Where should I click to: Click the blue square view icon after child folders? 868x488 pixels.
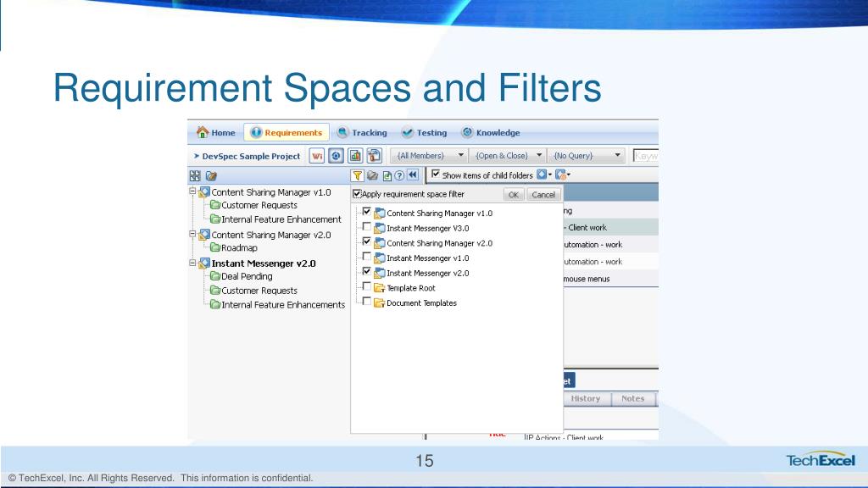pos(542,175)
